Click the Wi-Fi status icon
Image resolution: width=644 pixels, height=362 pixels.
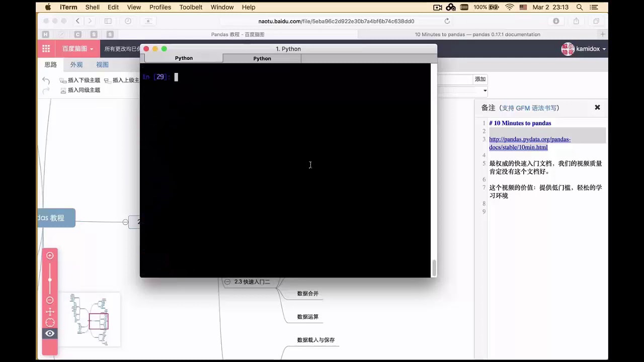509,7
